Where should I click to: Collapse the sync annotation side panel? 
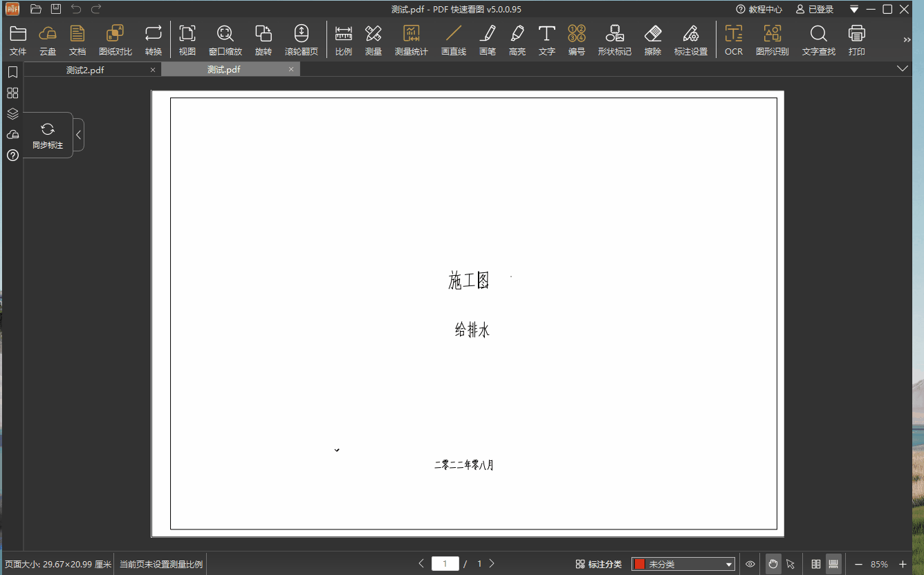pos(79,135)
